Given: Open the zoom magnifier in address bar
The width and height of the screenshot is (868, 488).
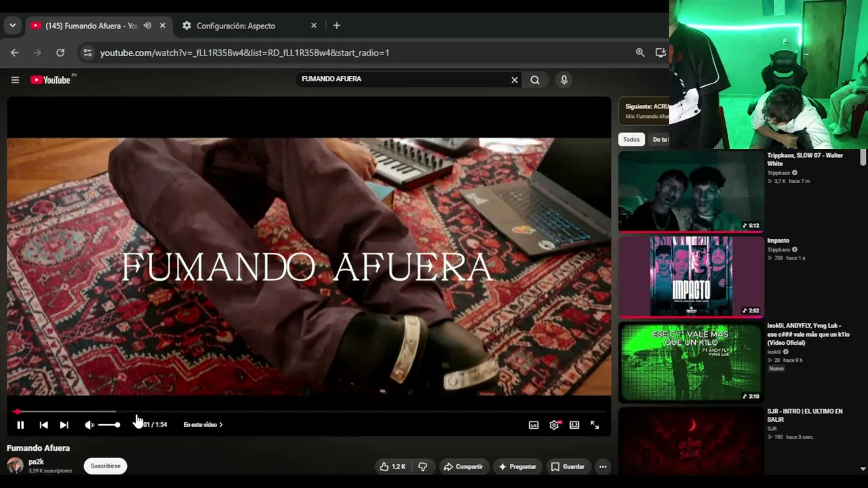Looking at the screenshot, I should tap(640, 53).
